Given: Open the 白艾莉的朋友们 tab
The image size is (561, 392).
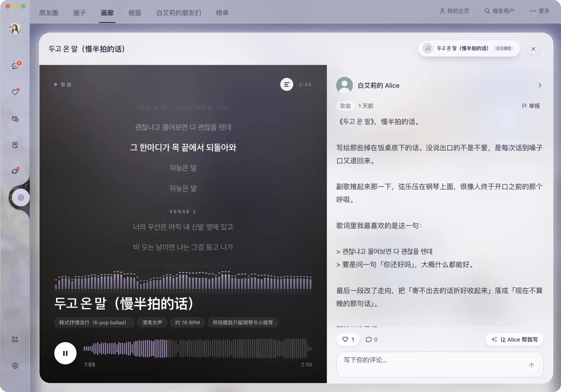Looking at the screenshot, I should [x=179, y=13].
